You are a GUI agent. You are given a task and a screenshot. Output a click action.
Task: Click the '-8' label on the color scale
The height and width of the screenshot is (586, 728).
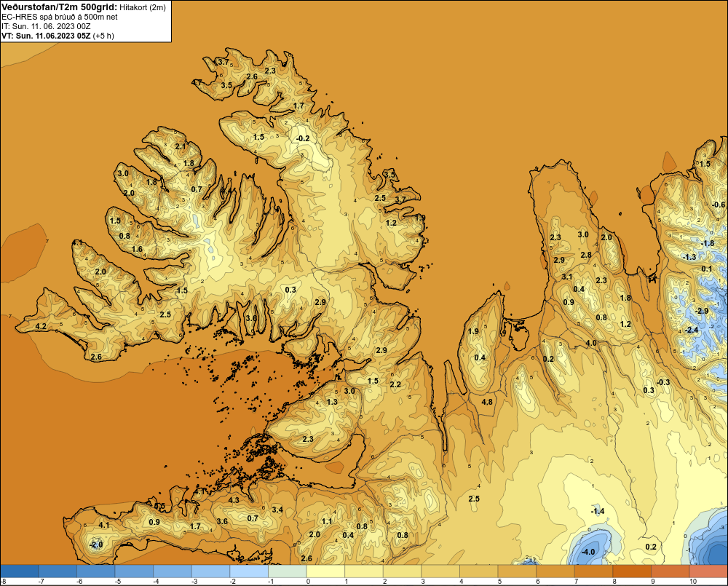point(3,582)
